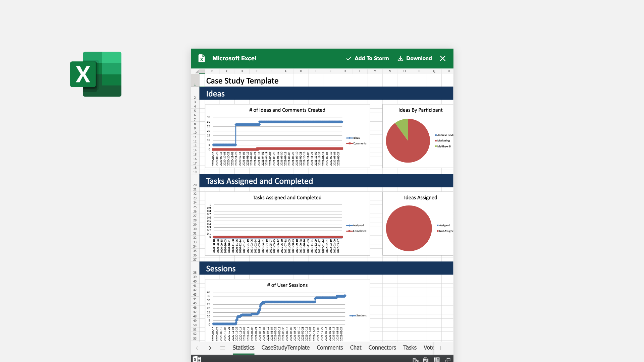Click the large Excel logo on the left
Image resolution: width=644 pixels, height=362 pixels.
coord(96,74)
